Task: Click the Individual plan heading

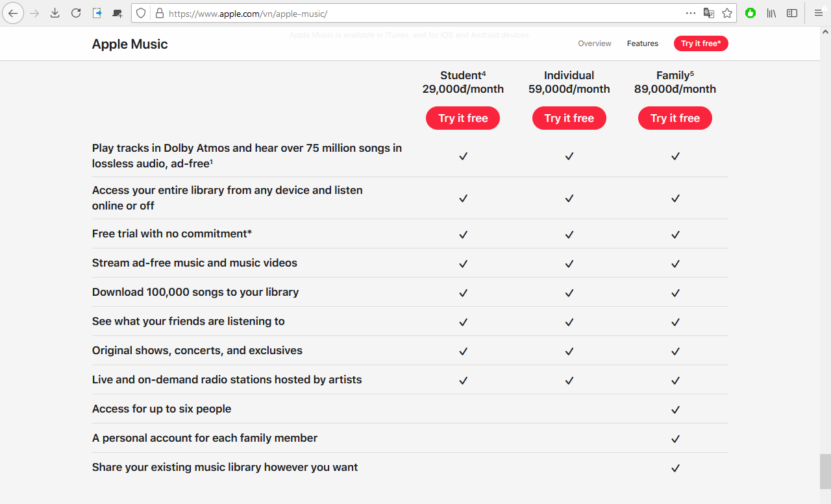Action: tap(569, 75)
